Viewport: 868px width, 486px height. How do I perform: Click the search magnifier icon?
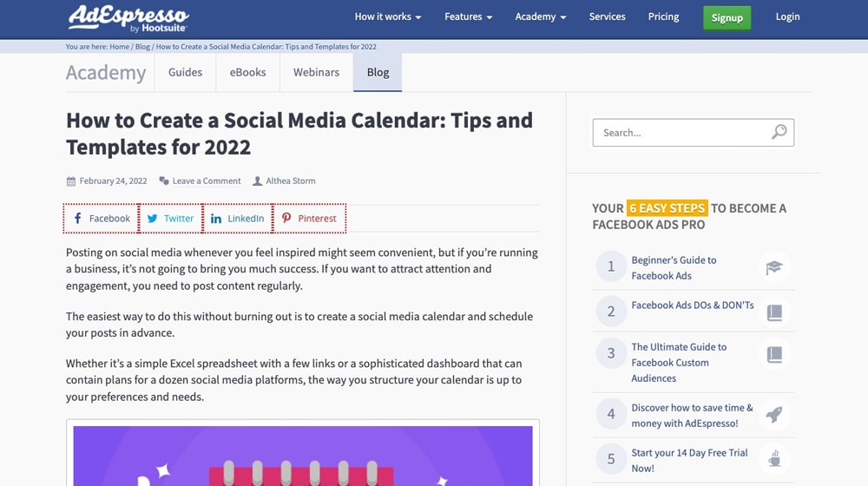[x=779, y=132]
